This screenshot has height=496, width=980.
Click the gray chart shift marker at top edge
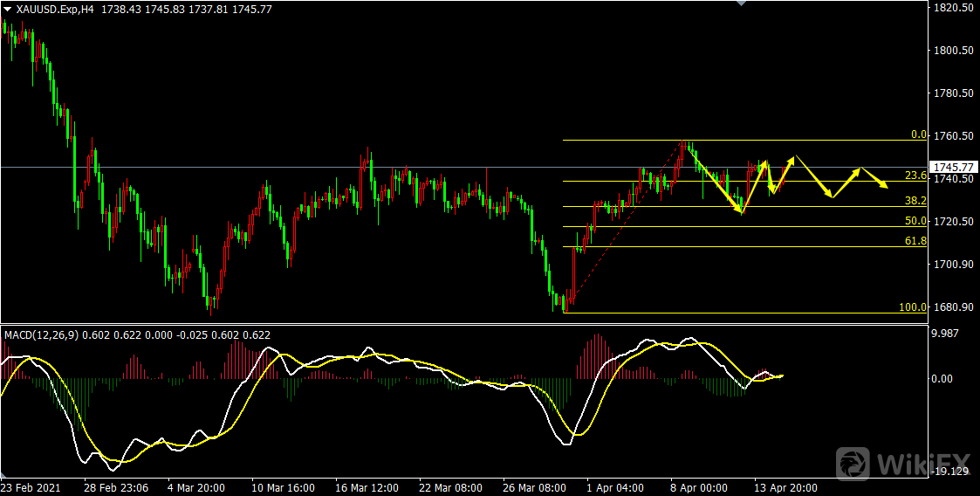pos(742,3)
